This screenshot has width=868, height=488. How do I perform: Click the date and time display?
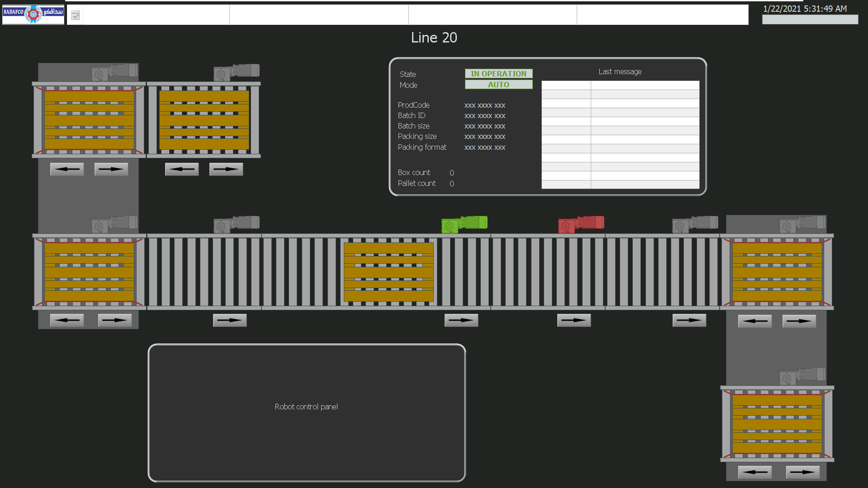805,9
